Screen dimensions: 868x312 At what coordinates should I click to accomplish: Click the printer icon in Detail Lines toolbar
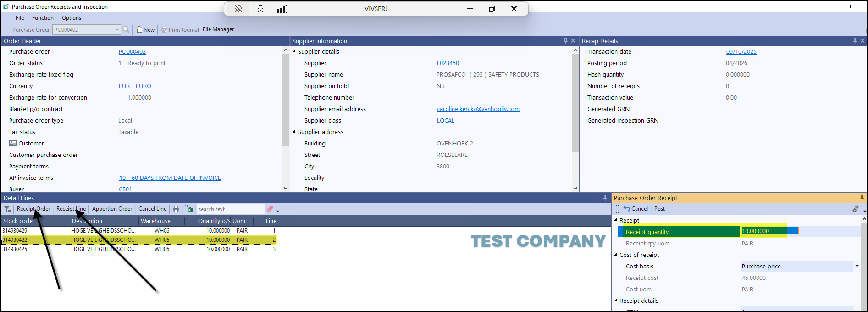click(176, 209)
